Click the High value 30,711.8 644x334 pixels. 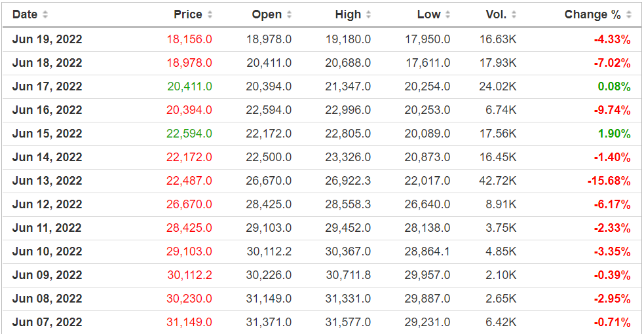[349, 275]
